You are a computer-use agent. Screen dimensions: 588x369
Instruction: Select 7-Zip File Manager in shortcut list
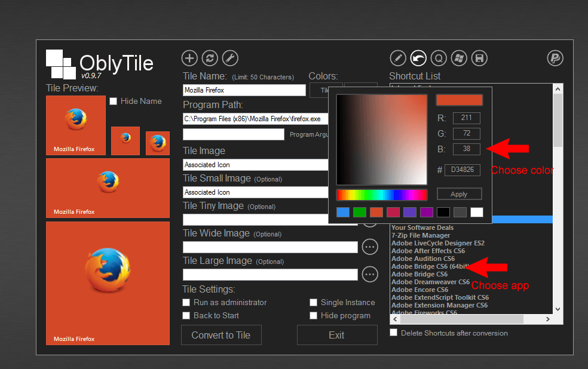coord(421,236)
